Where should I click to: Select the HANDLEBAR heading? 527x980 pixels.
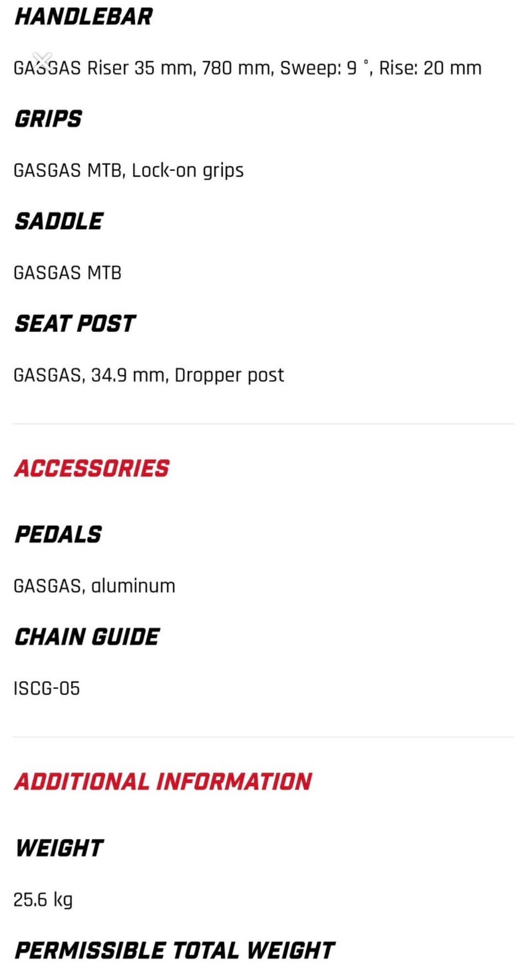coord(83,16)
